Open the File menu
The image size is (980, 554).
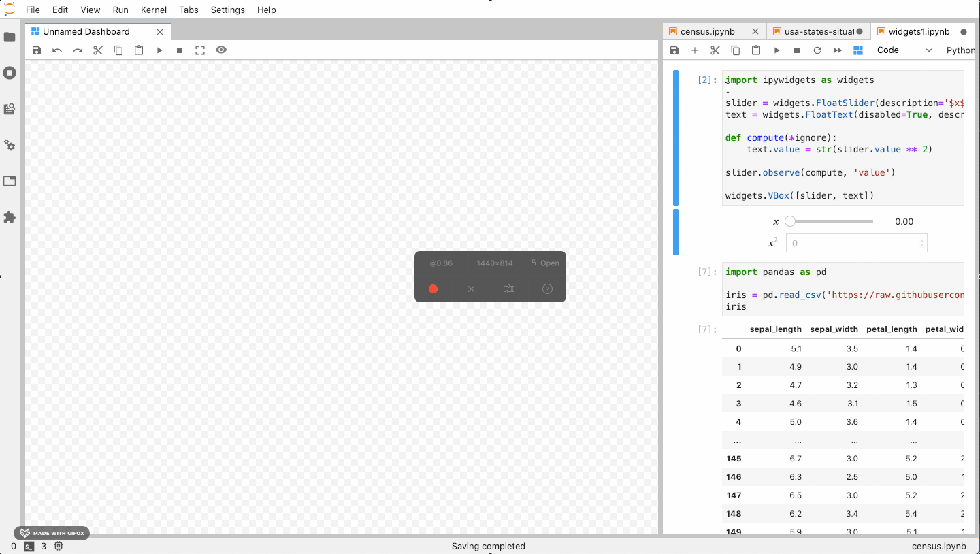tap(33, 10)
